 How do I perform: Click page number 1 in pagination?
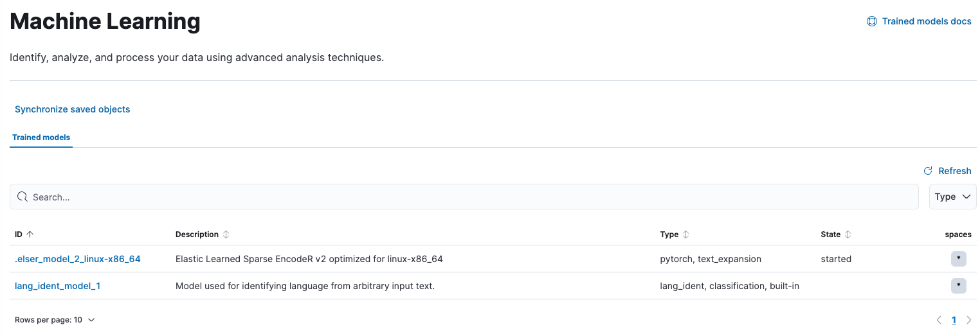click(954, 320)
